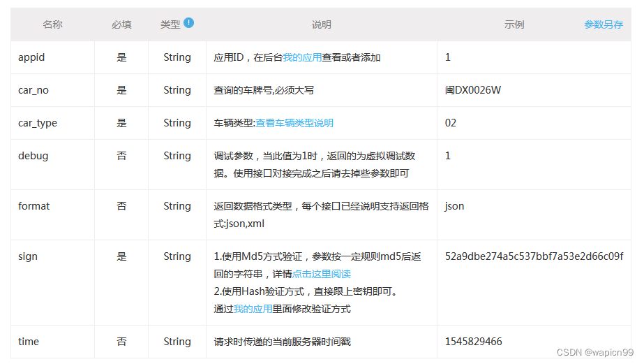Click example value 02 for car_type
This screenshot has width=644, height=364.
tap(451, 123)
